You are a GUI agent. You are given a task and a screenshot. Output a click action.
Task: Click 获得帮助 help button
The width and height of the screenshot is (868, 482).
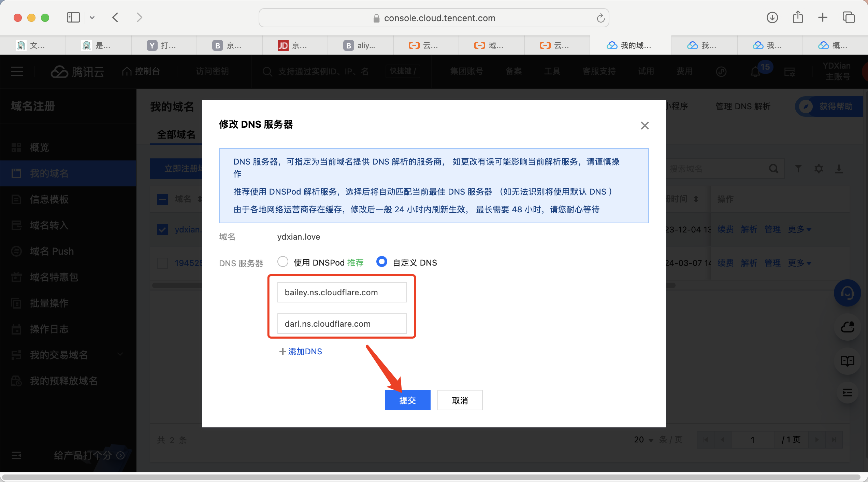pyautogui.click(x=829, y=107)
